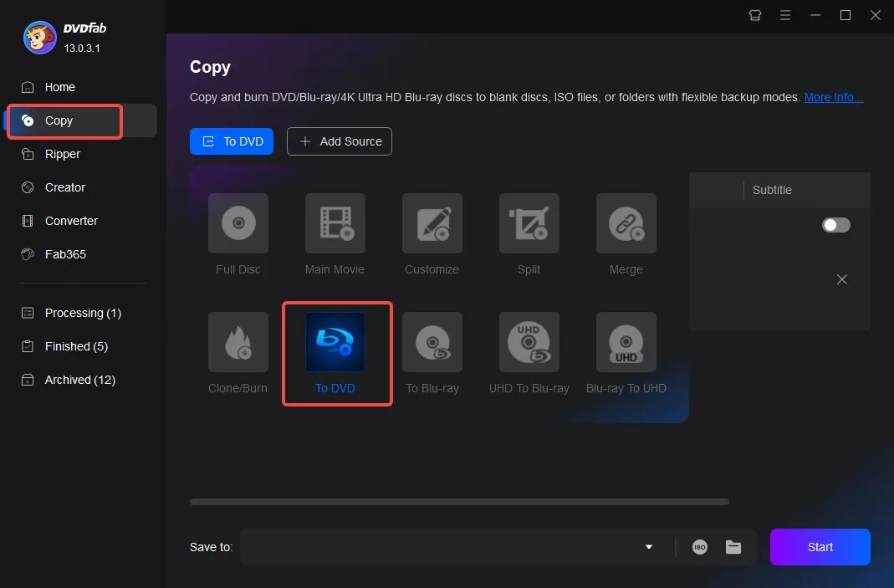The width and height of the screenshot is (894, 588).
Task: Select the Blu-ray To UHD mode
Action: [626, 354]
